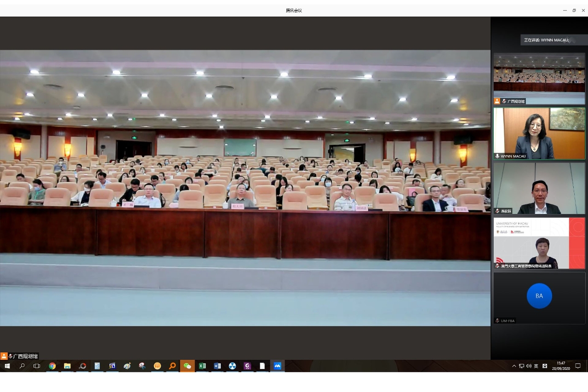Open File Explorer from the taskbar

point(67,366)
